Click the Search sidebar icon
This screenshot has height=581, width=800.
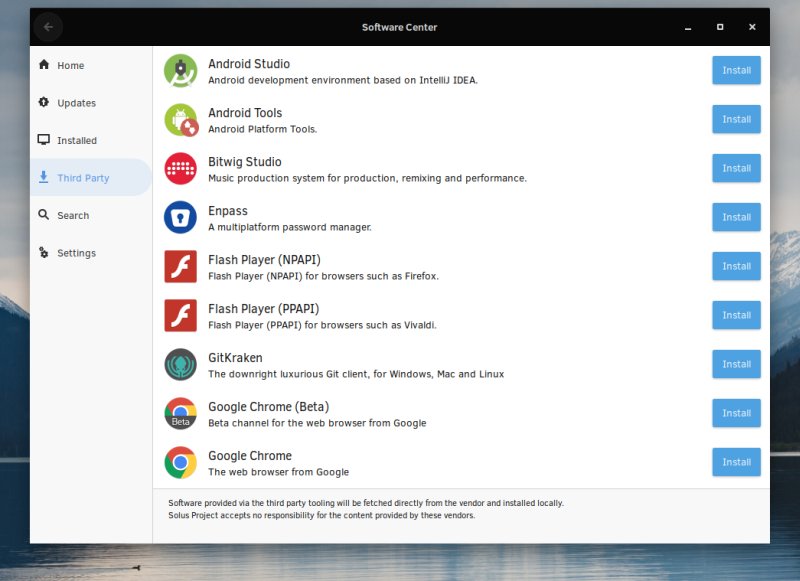44,215
